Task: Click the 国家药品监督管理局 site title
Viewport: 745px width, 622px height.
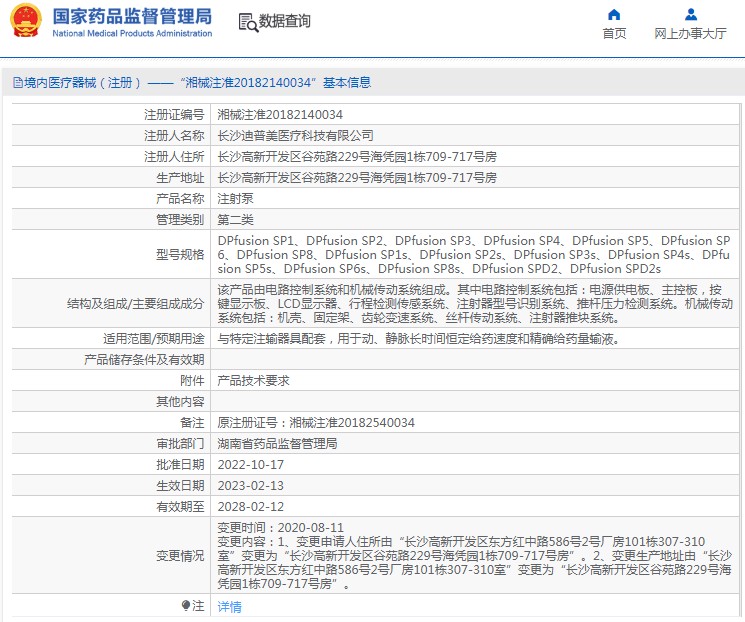Action: coord(131,16)
